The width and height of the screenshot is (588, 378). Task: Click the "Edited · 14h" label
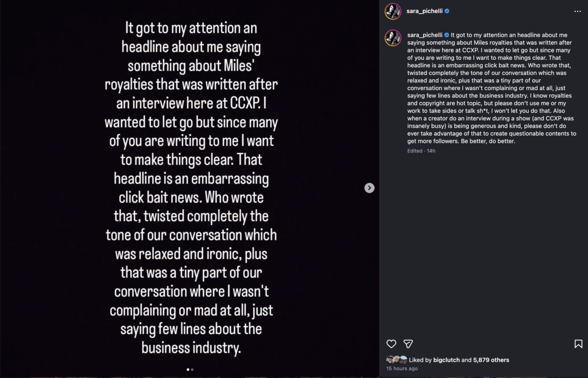421,151
